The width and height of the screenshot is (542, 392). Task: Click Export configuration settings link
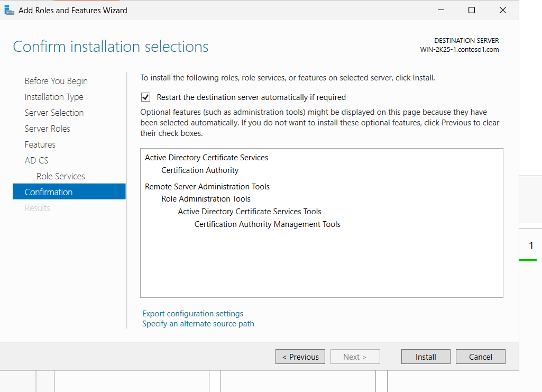tap(192, 314)
